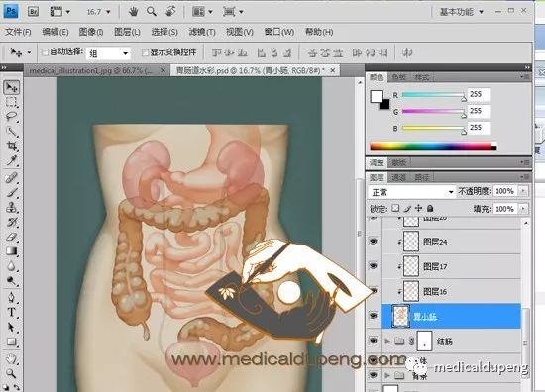Toggle visibility of layer 图层17

(374, 266)
